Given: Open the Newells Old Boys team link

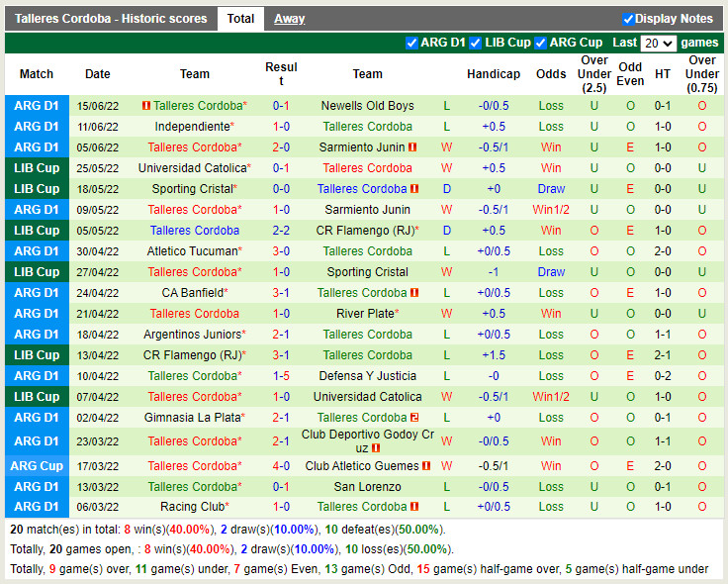Looking at the screenshot, I should pos(367,106).
